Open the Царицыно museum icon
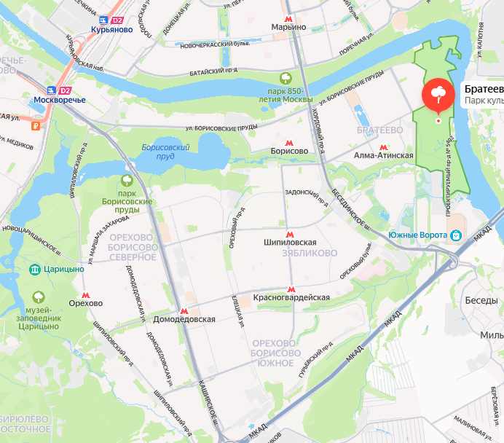Screen dimensions: 504x443 35,270
